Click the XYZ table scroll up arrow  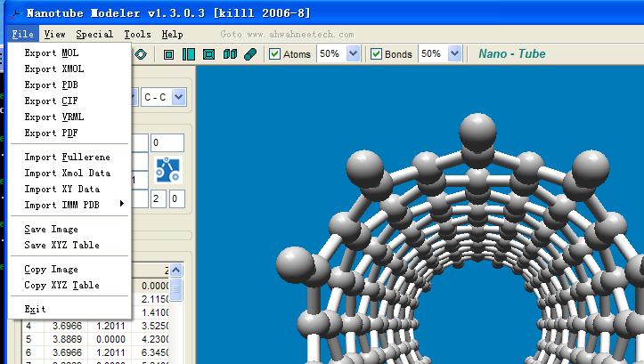(x=175, y=270)
